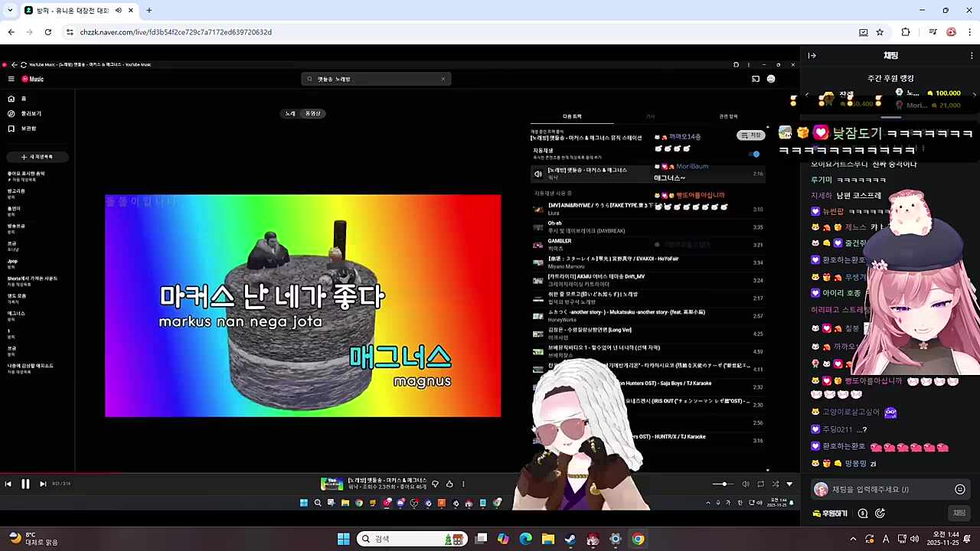Collapse the player page with down arrow
This screenshot has width=980, height=551.
pos(789,484)
